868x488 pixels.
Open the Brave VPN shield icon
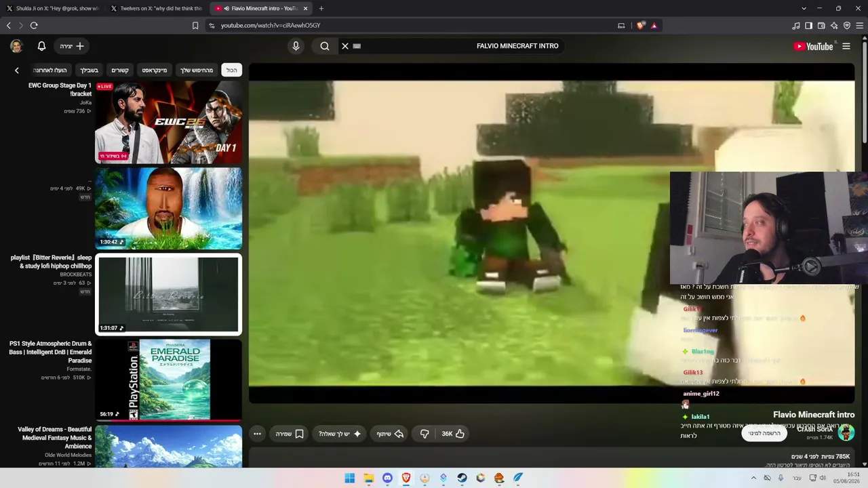[847, 26]
